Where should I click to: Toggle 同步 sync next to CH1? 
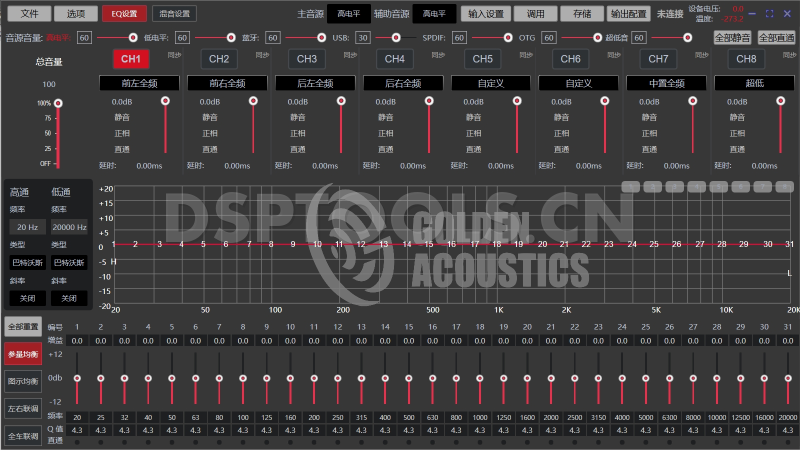click(174, 55)
